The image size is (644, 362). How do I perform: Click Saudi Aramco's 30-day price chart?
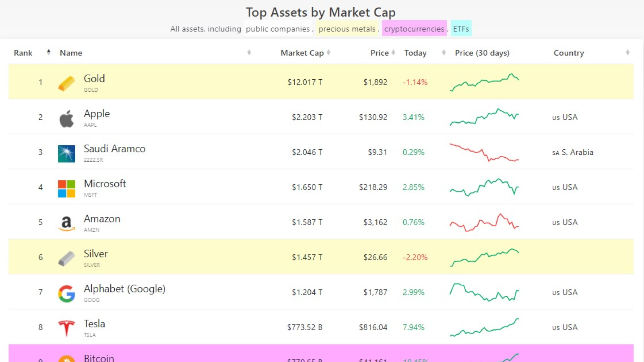(484, 152)
